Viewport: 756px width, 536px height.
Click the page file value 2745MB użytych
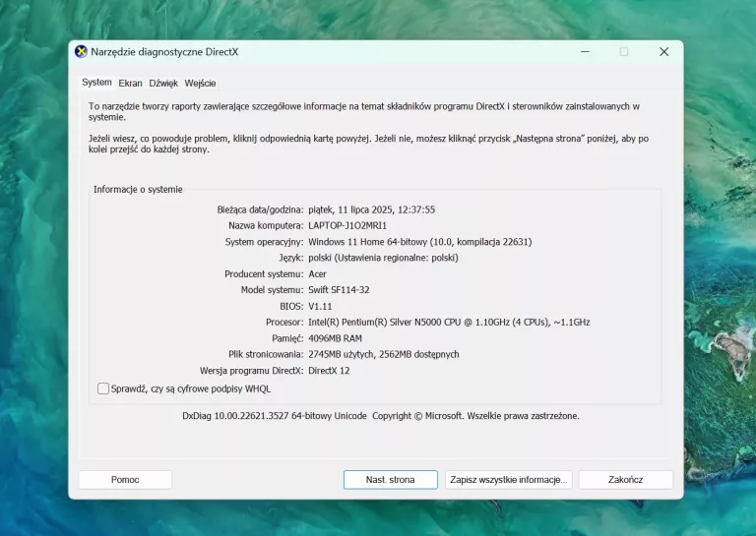[384, 354]
